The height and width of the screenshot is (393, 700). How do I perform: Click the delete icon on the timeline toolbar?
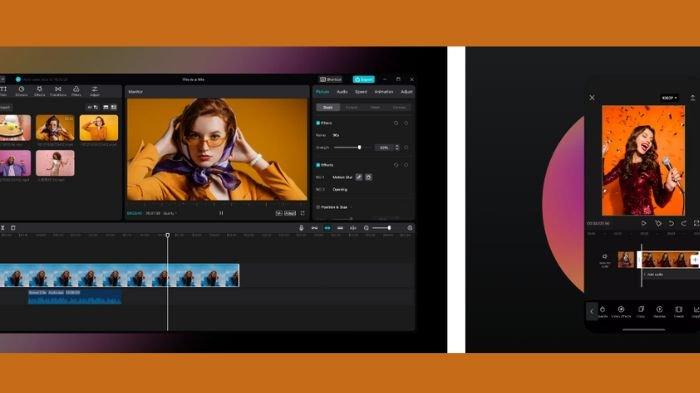pos(13,228)
